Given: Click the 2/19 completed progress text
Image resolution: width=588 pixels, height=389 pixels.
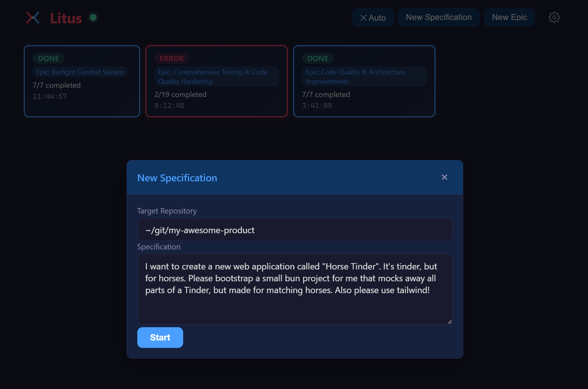Looking at the screenshot, I should pyautogui.click(x=180, y=94).
